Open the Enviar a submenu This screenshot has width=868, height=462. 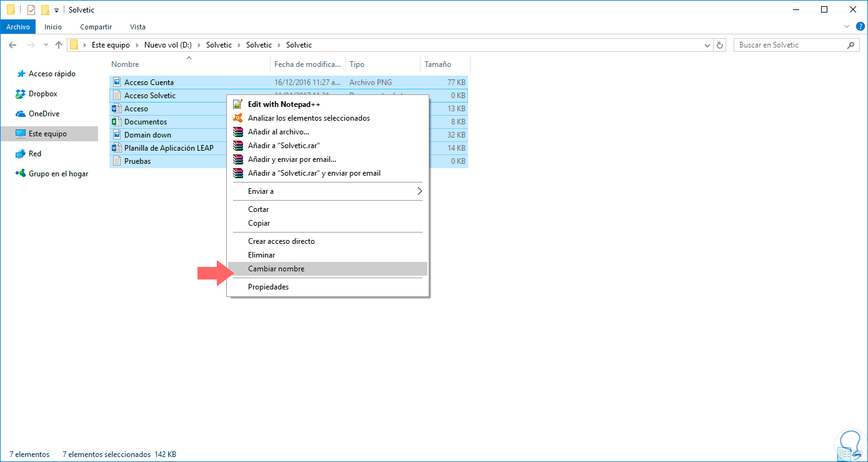[327, 191]
